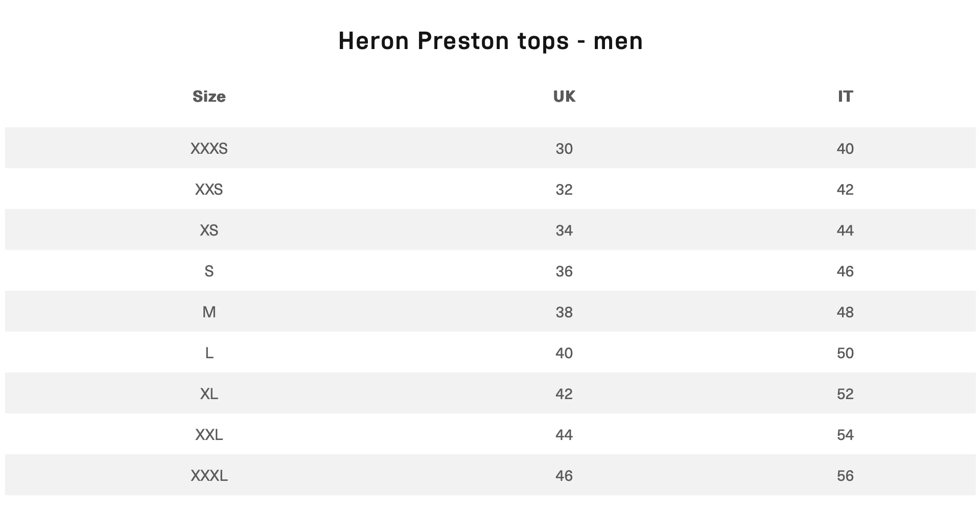Click the S size cell
980x510 pixels.
point(209,271)
